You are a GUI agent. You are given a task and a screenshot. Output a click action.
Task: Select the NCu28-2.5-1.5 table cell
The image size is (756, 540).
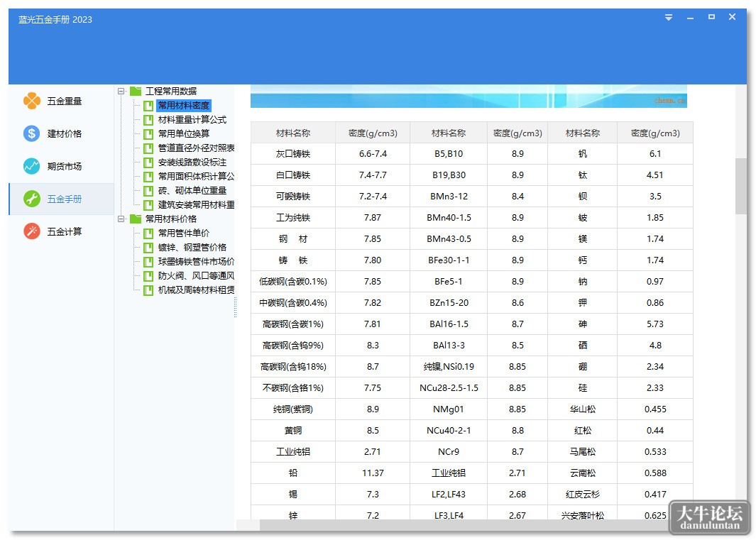[x=449, y=388]
